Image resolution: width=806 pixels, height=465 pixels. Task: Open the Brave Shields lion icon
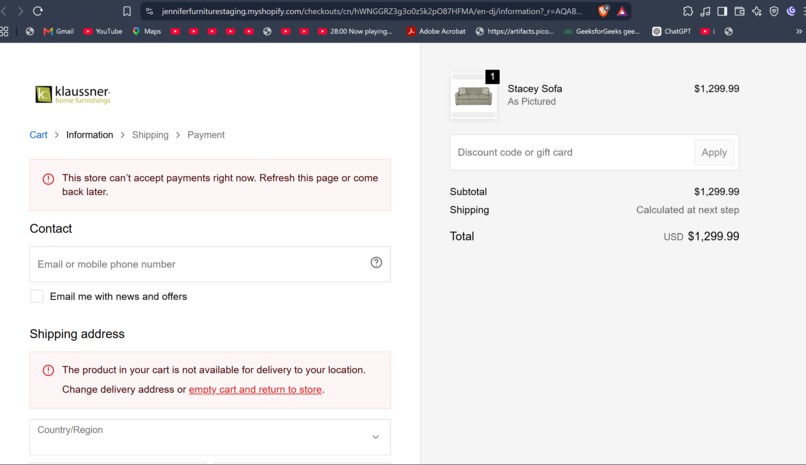(x=603, y=11)
